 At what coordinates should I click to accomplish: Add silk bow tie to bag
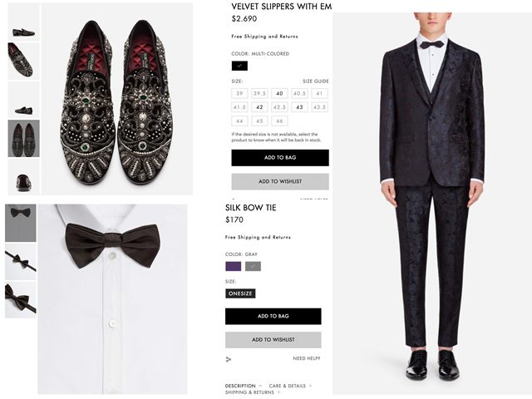(x=273, y=316)
